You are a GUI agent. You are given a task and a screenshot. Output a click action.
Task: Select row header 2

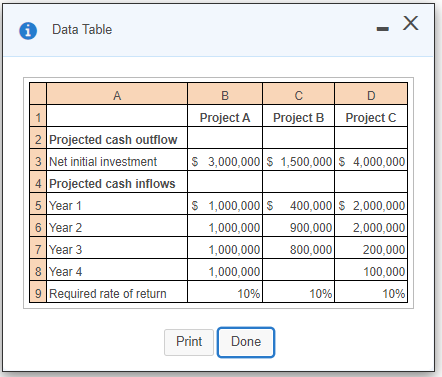tap(38, 138)
